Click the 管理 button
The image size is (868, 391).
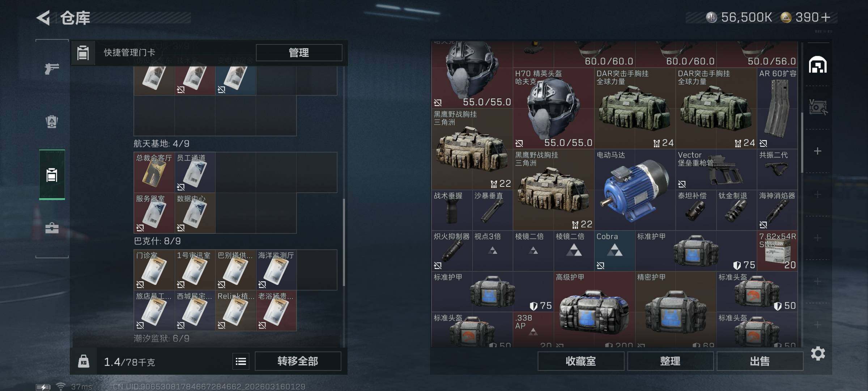click(299, 52)
